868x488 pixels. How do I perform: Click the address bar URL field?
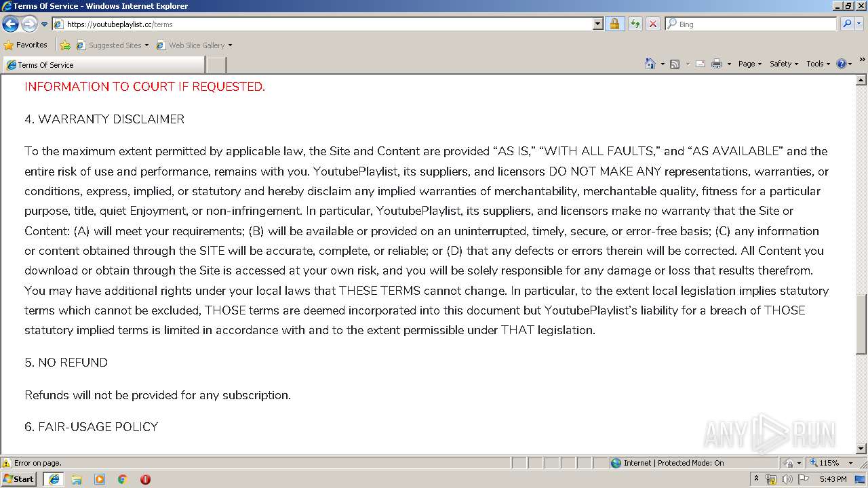[322, 24]
